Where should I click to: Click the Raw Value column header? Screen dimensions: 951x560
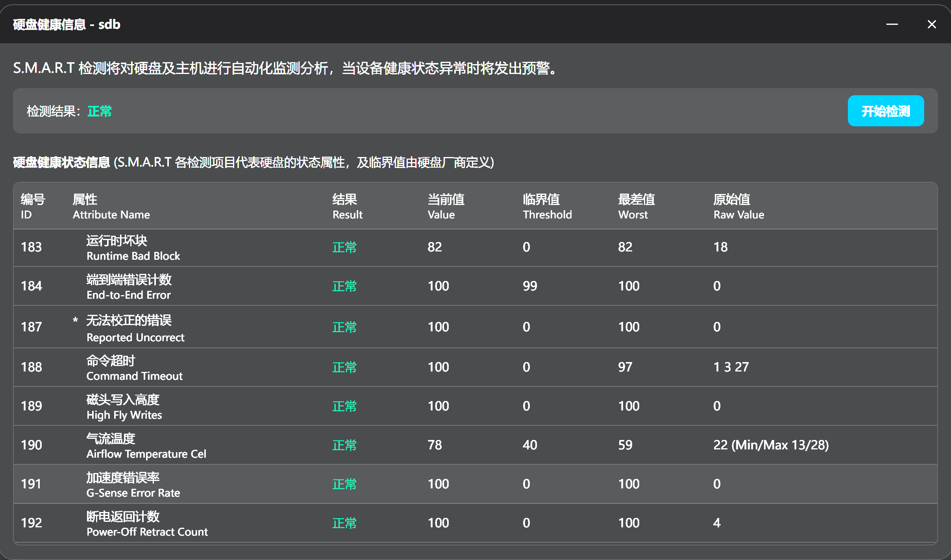tap(738, 206)
